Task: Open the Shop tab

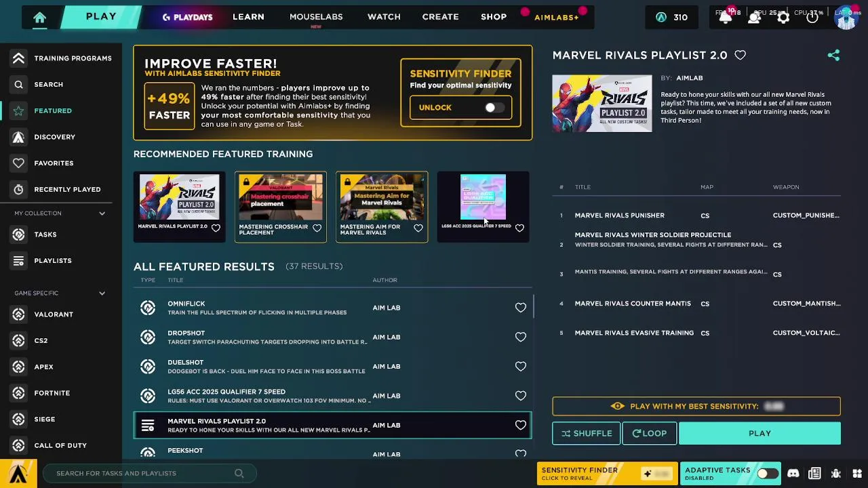Action: click(x=494, y=17)
